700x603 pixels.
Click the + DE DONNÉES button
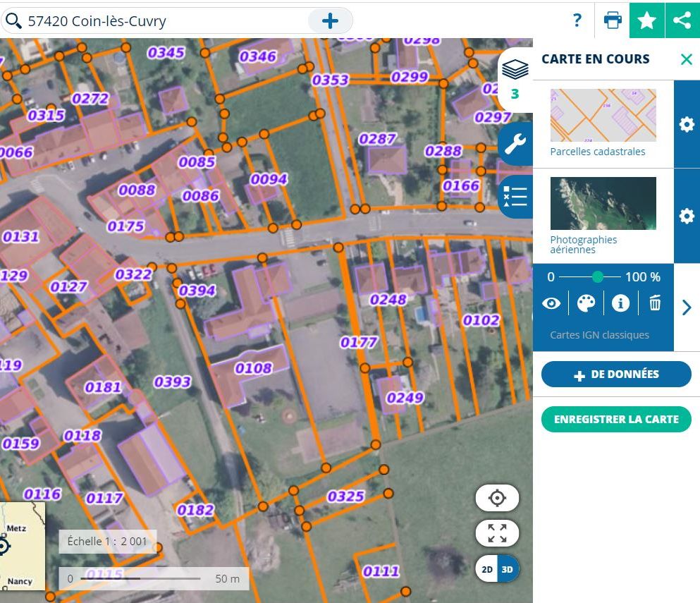tap(616, 374)
